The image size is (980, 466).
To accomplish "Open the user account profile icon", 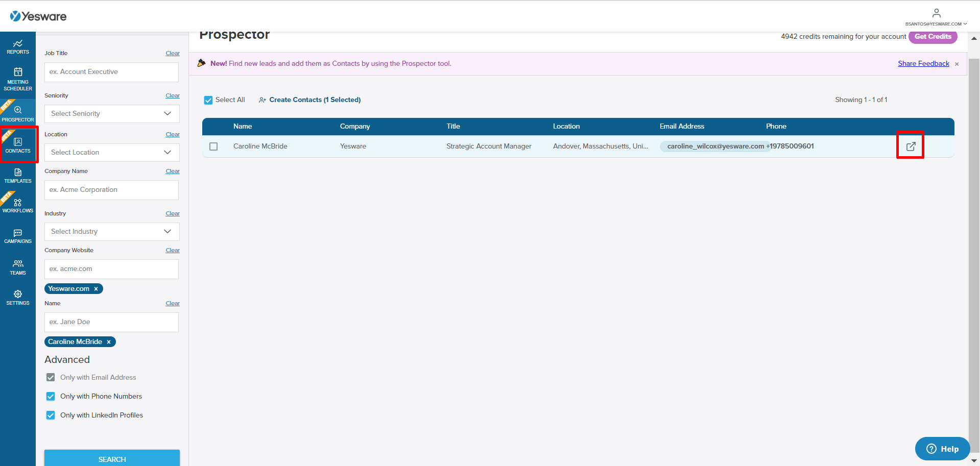I will click(936, 13).
